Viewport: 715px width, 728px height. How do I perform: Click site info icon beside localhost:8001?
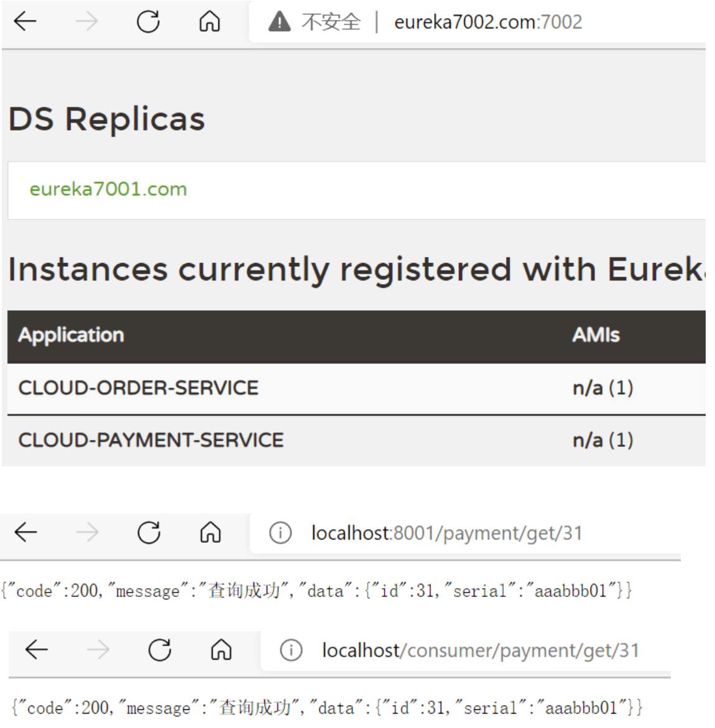point(280,533)
